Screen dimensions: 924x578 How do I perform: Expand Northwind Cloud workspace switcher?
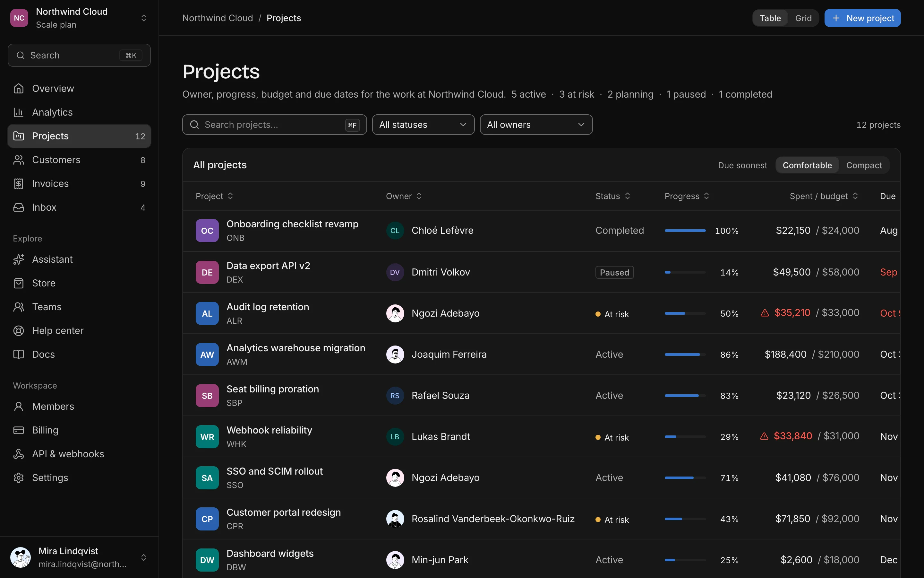click(143, 18)
